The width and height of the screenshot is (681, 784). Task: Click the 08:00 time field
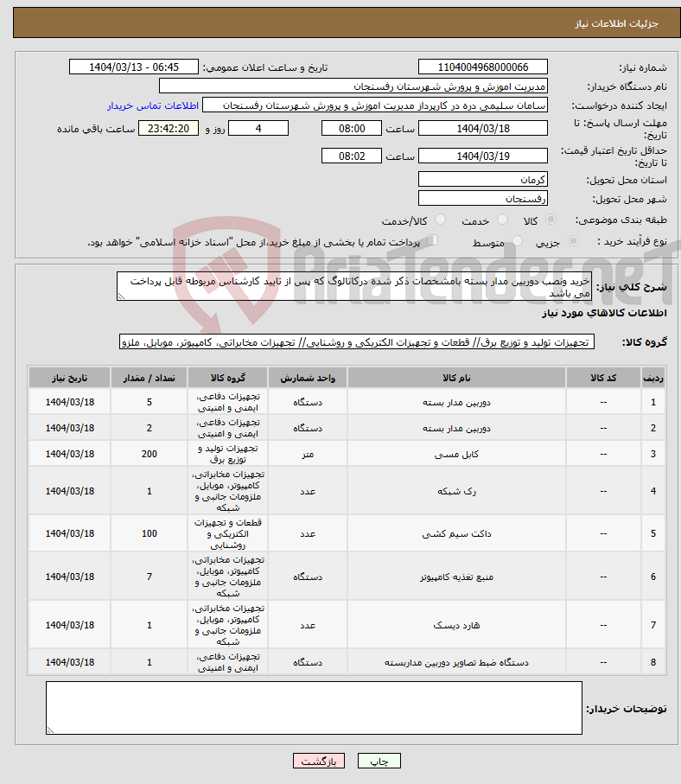tap(352, 128)
